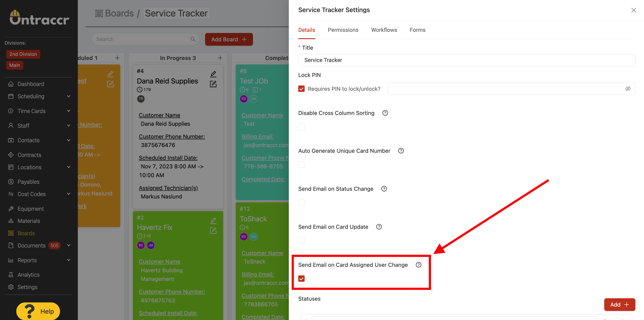Image resolution: width=644 pixels, height=320 pixels.
Task: Click help icon beside Send Email on Status Change
Action: (384, 189)
